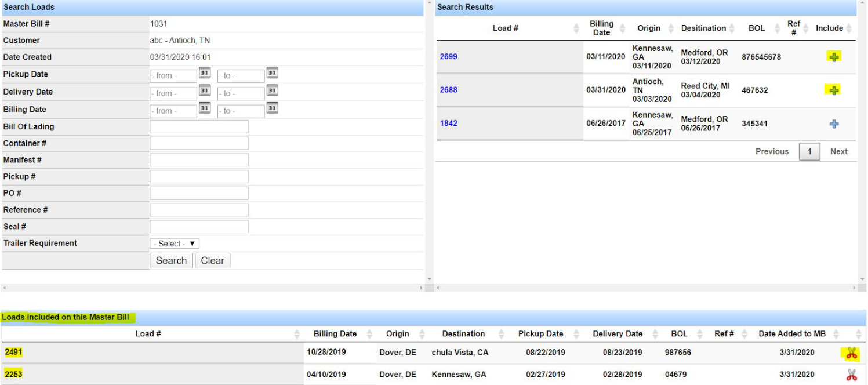Click the Reference # input field
This screenshot has width=868, height=385.
tap(199, 210)
